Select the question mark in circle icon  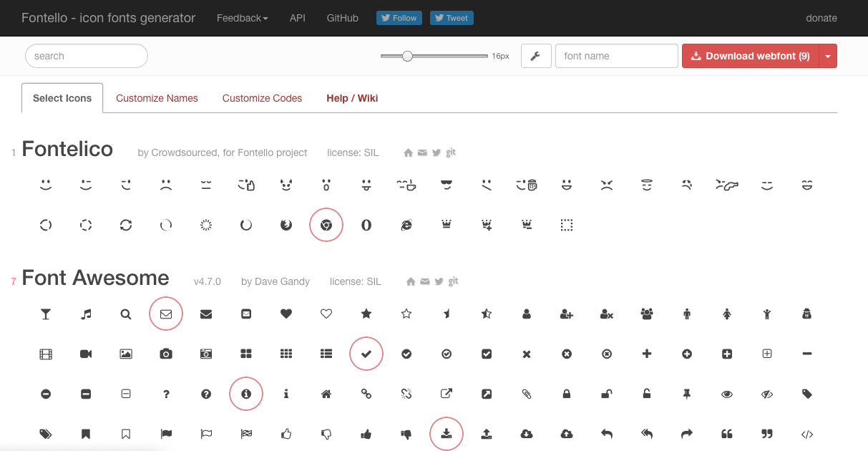pyautogui.click(x=206, y=394)
